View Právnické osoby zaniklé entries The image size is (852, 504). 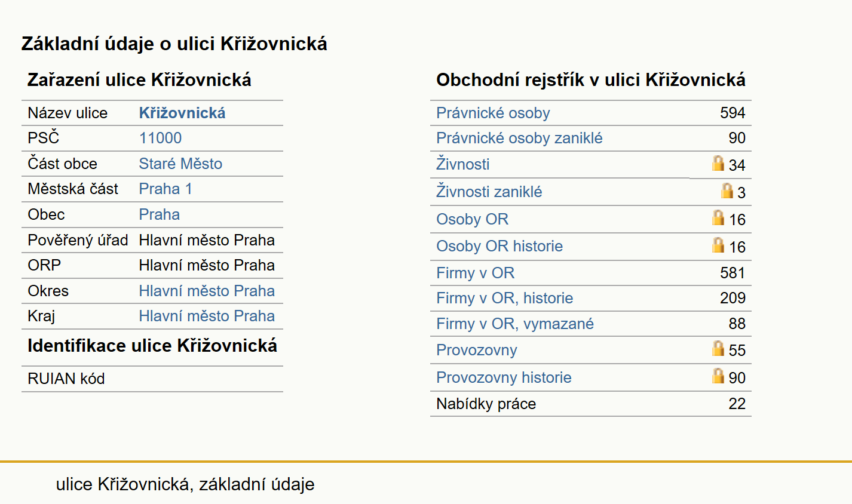(519, 138)
